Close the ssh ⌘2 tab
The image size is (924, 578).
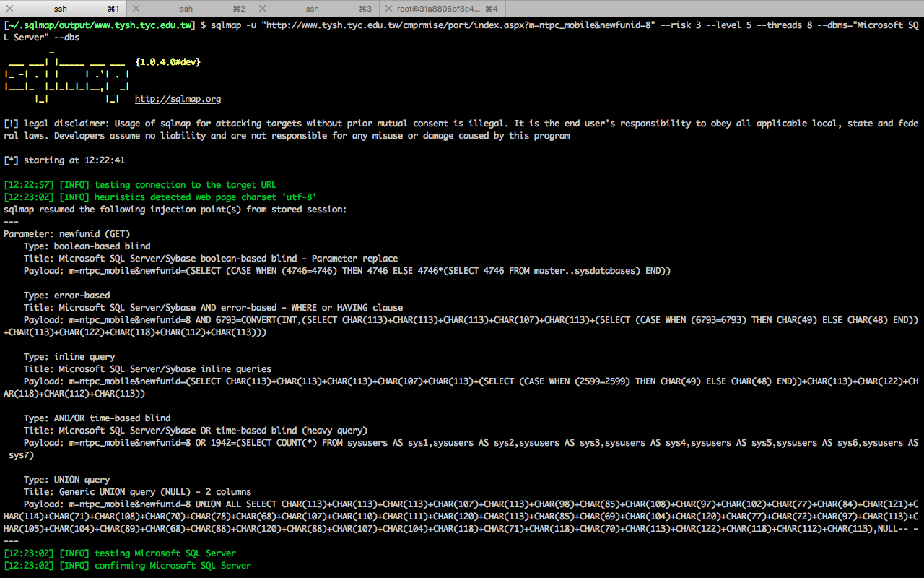[x=136, y=9]
